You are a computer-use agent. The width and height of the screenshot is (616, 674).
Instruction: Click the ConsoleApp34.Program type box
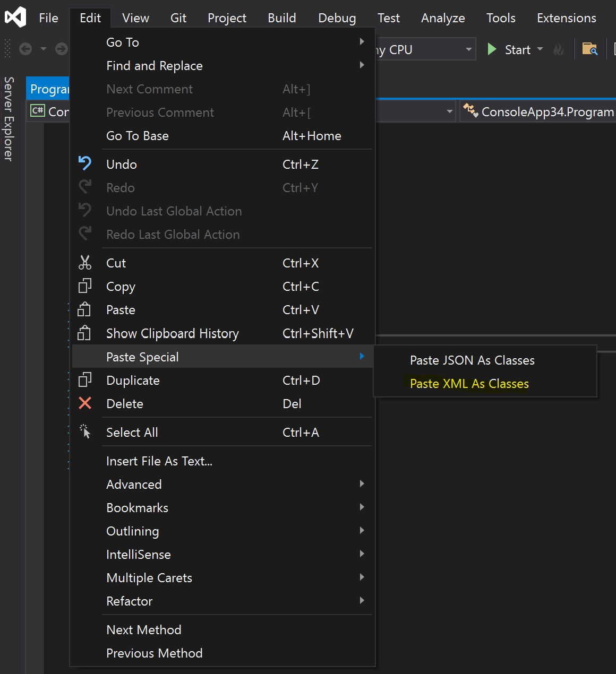click(537, 111)
